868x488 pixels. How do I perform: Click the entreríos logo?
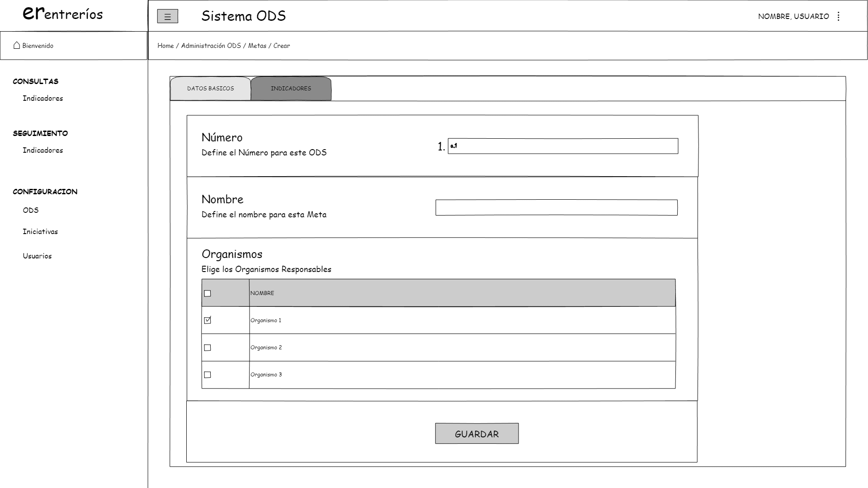62,14
